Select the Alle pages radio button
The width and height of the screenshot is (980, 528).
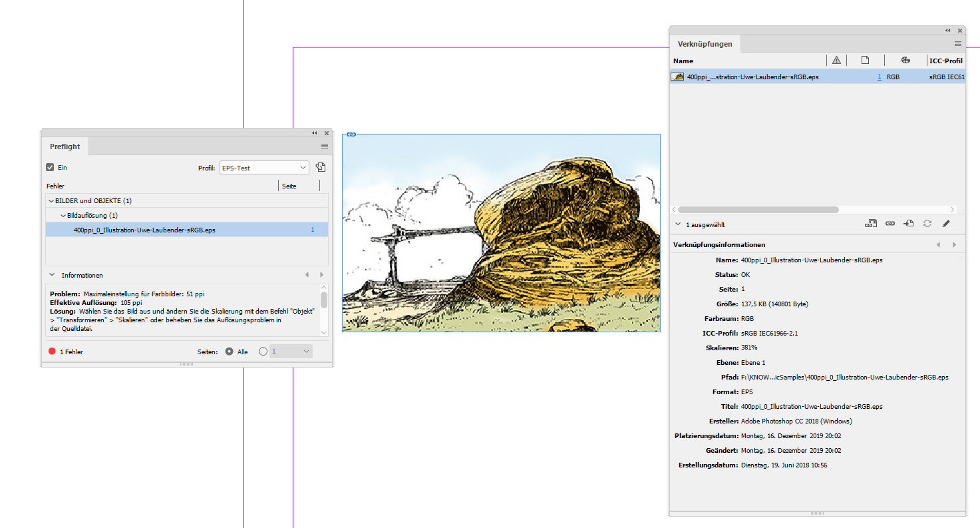pos(230,352)
